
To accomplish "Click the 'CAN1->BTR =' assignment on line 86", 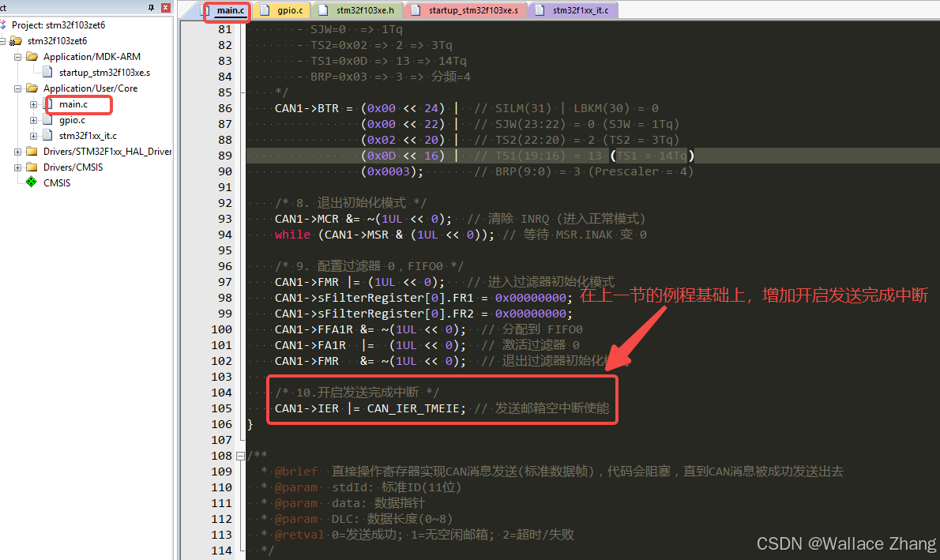I will [x=314, y=108].
